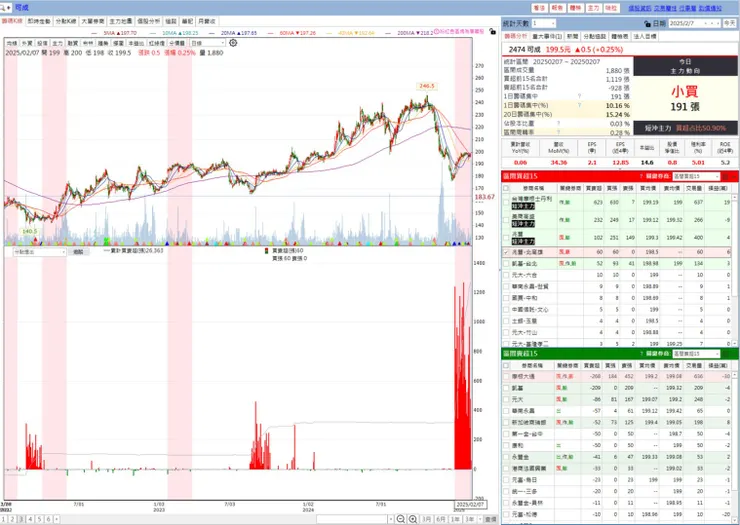This screenshot has height=525, width=740.
Task: Switch to the 主力地圖 tab
Action: (x=121, y=21)
